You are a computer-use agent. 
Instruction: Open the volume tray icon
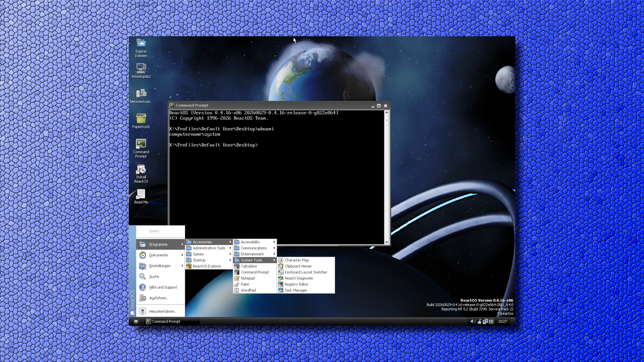[473, 322]
